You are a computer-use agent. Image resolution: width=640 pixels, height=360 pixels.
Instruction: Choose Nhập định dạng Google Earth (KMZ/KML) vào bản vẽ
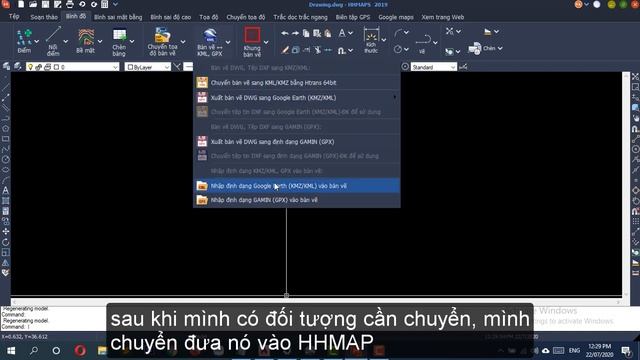coord(297,186)
